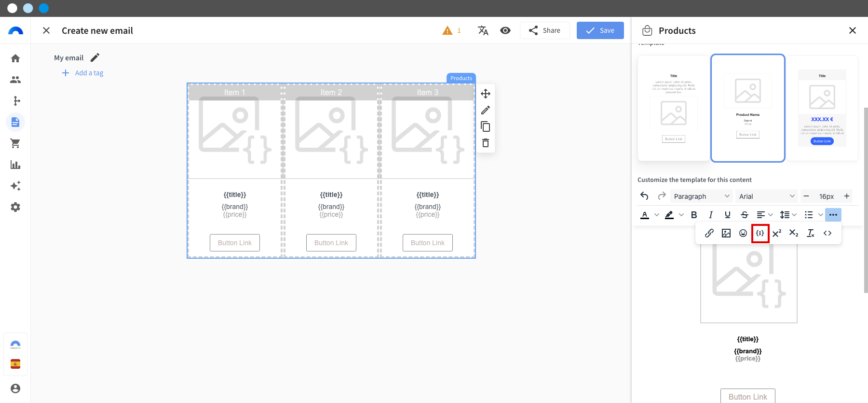This screenshot has width=868, height=403.
Task: Select the Item 1 Button Link
Action: coord(235,243)
